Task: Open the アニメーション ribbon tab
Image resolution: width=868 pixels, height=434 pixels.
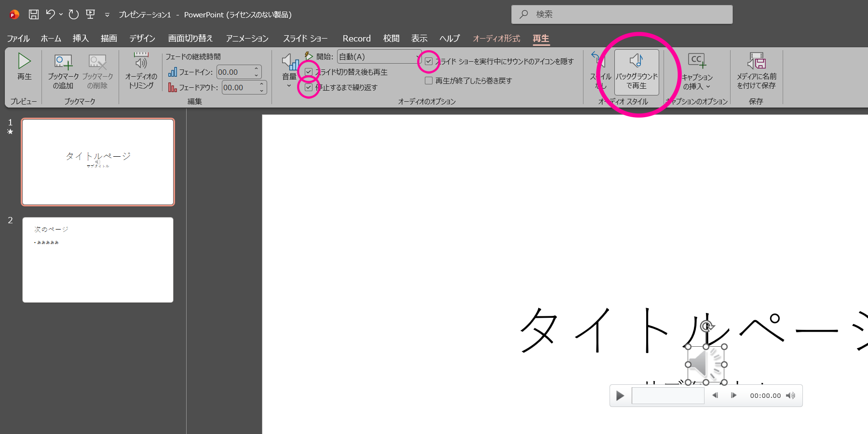Action: click(x=247, y=39)
